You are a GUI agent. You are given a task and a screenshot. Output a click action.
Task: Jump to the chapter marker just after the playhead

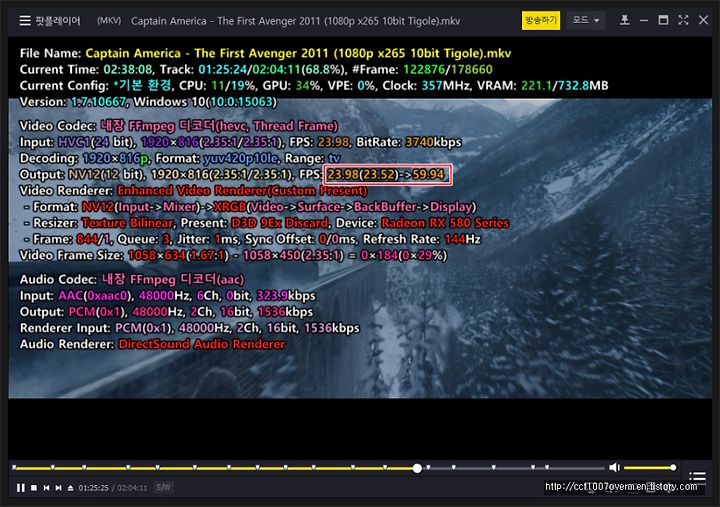click(428, 468)
